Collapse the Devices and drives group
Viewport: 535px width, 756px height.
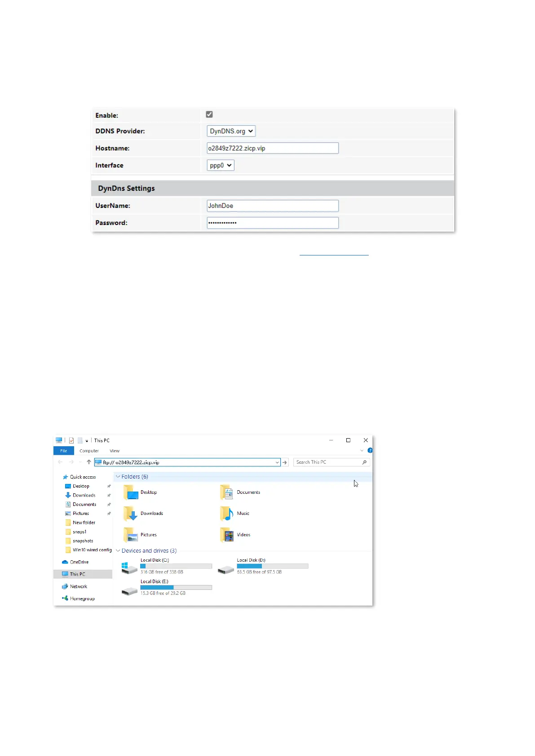click(118, 551)
